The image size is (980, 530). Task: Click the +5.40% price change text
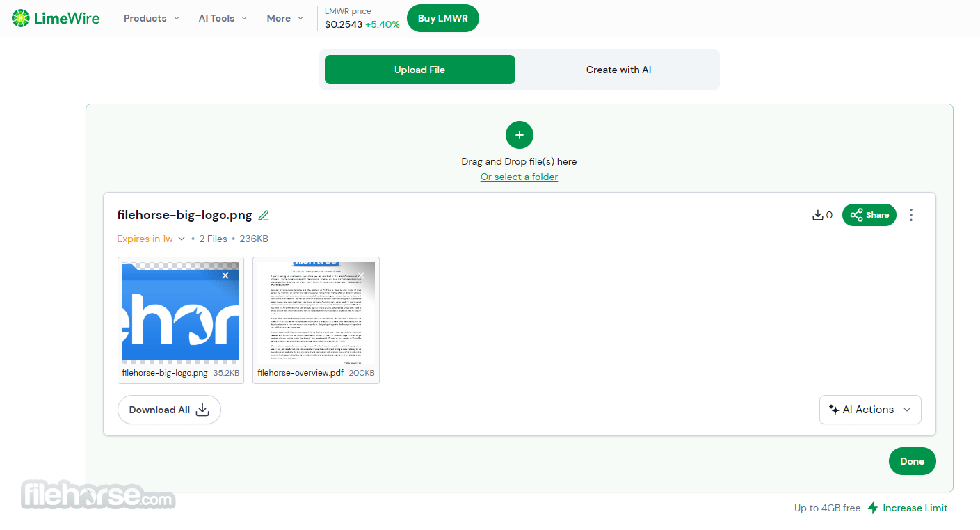(383, 24)
